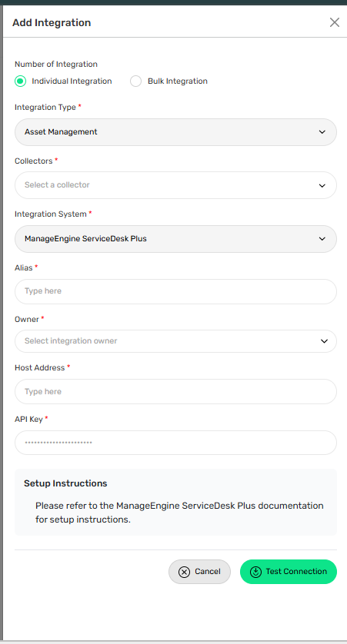
Task: Select Bulk Integration radio button
Action: [x=135, y=81]
